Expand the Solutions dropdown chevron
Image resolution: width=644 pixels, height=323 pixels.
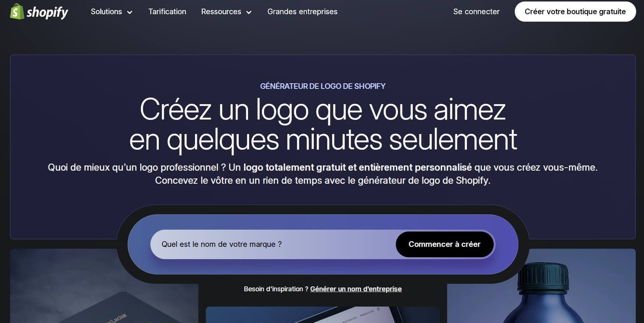pyautogui.click(x=130, y=12)
